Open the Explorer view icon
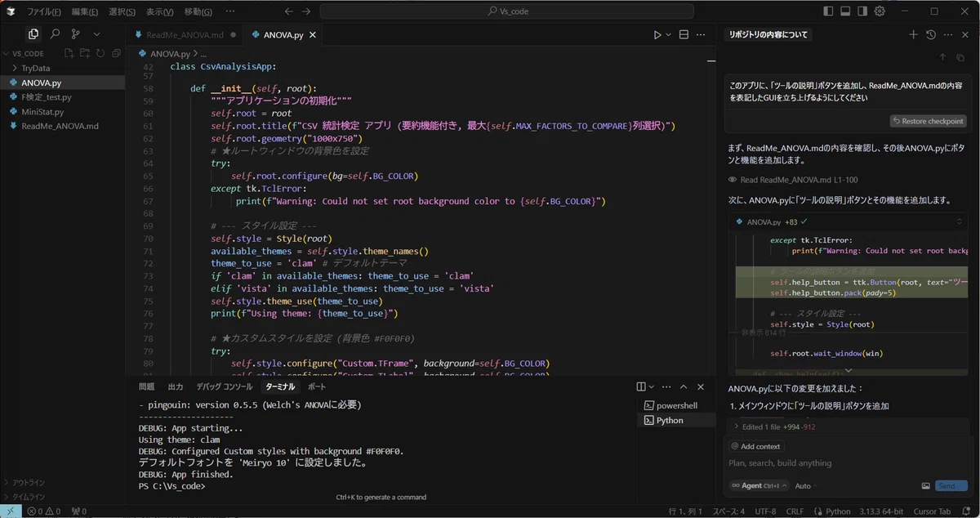This screenshot has height=518, width=980. [x=33, y=34]
